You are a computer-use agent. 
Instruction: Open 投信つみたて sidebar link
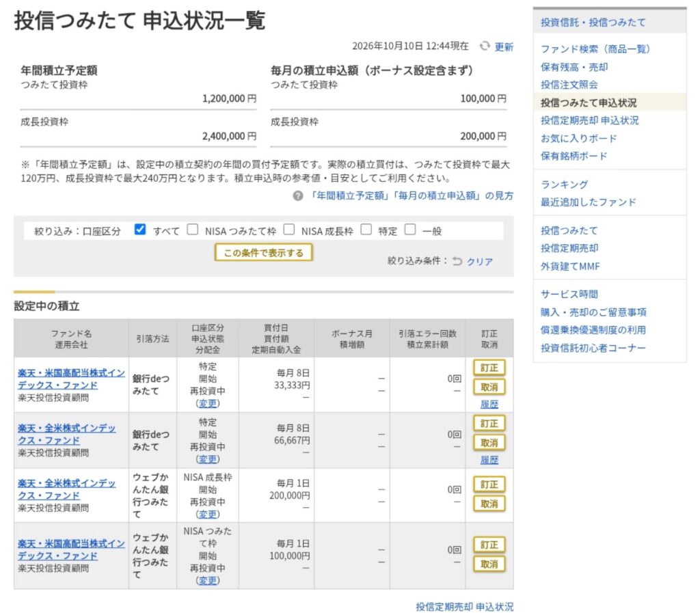click(569, 231)
